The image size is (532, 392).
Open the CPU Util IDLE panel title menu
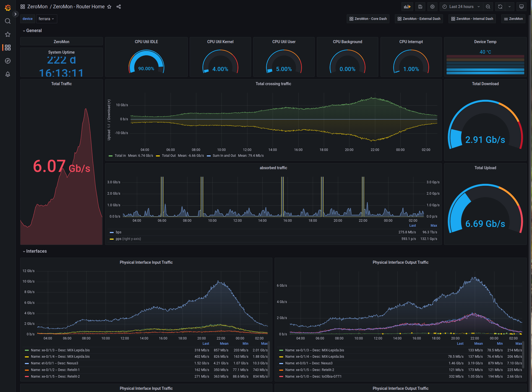[146, 42]
